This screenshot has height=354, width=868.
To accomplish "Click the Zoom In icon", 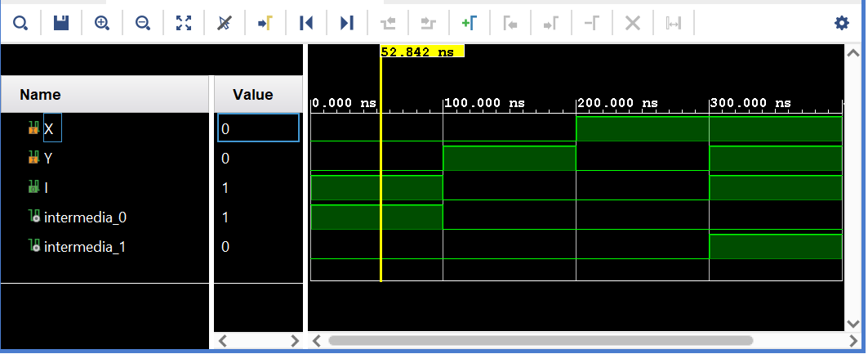I will click(x=102, y=23).
